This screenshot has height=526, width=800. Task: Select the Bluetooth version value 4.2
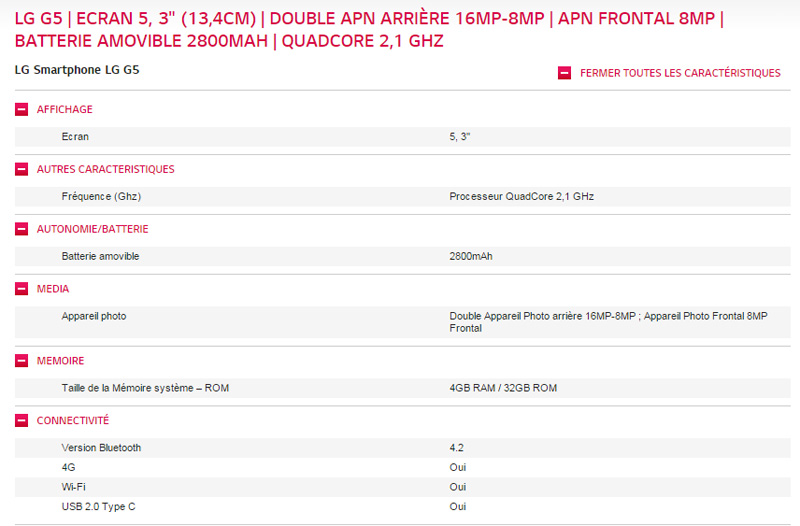[x=457, y=448]
